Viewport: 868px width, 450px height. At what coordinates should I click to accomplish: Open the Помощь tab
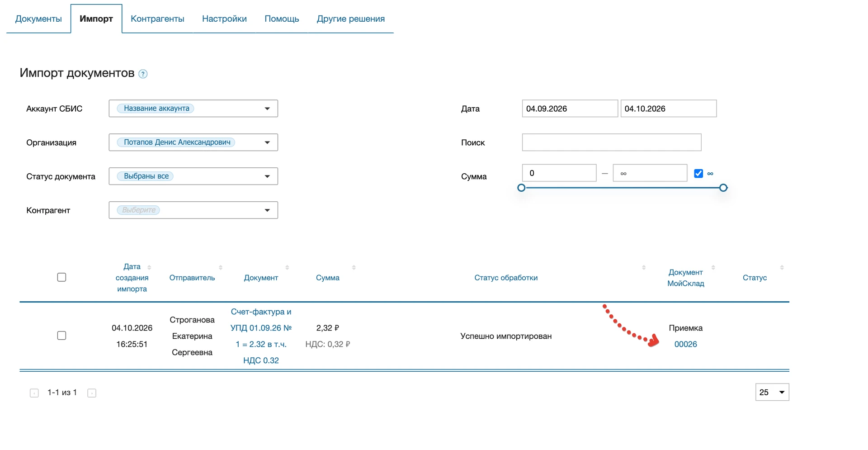click(282, 19)
